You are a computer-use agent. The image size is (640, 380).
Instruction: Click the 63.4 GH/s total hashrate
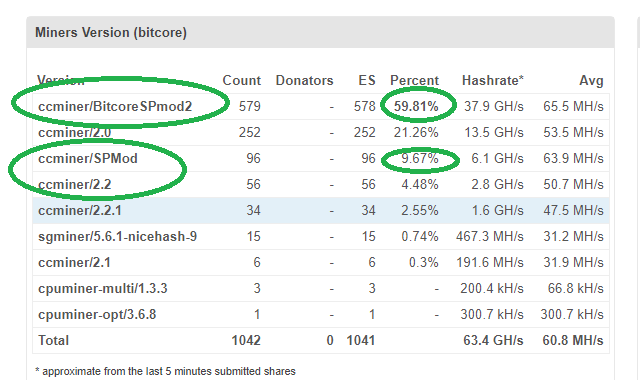click(493, 340)
